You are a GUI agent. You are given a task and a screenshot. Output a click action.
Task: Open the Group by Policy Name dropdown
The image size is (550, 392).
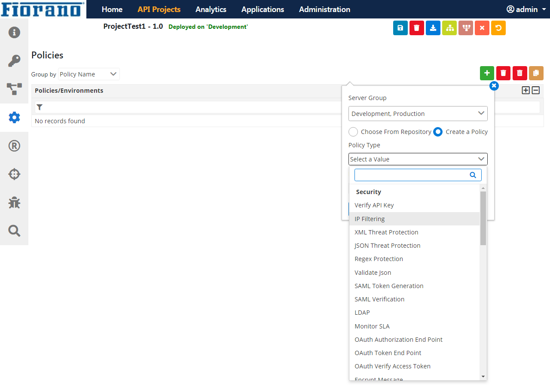[x=89, y=74]
